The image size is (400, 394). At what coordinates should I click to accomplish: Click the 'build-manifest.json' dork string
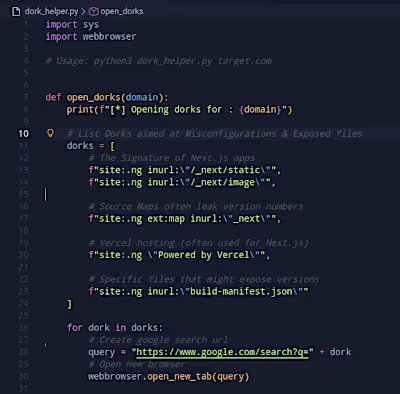[198, 292]
